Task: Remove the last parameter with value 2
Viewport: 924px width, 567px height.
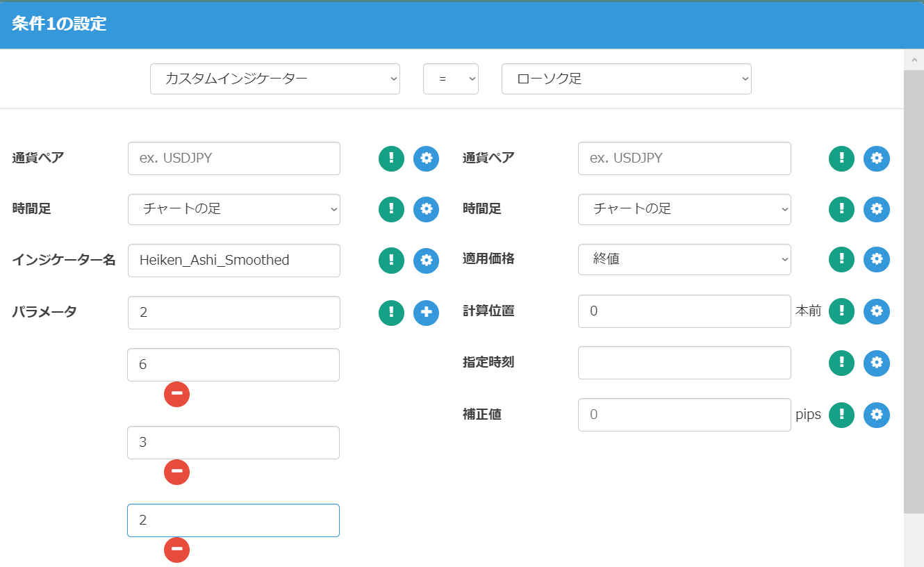Action: (x=177, y=550)
